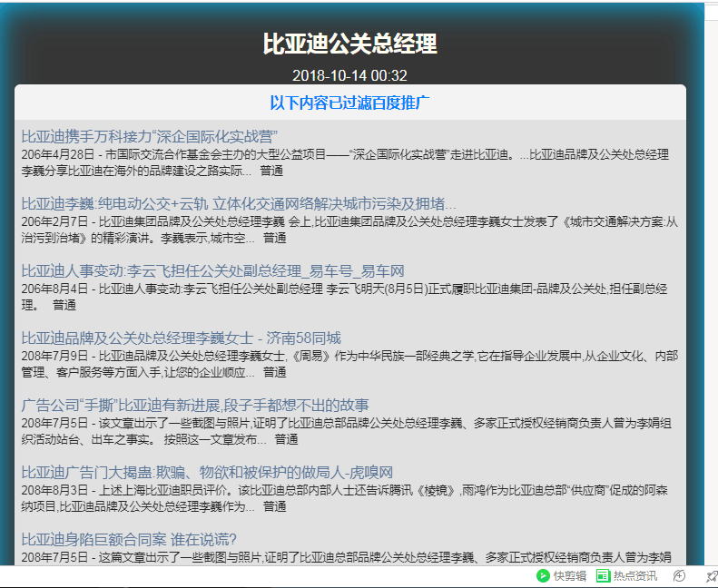The image size is (718, 588).
Task: Open link 比亚迪李巍:纯电动公交+云轨 article
Action: point(239,203)
